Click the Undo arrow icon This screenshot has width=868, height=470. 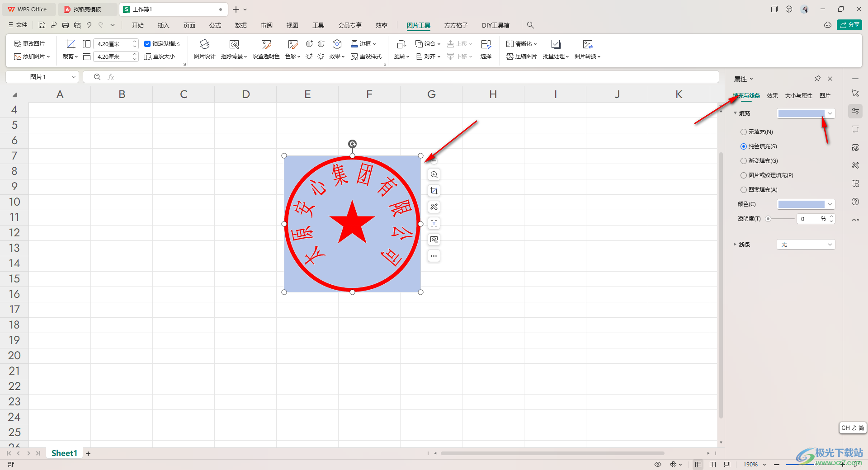point(89,25)
